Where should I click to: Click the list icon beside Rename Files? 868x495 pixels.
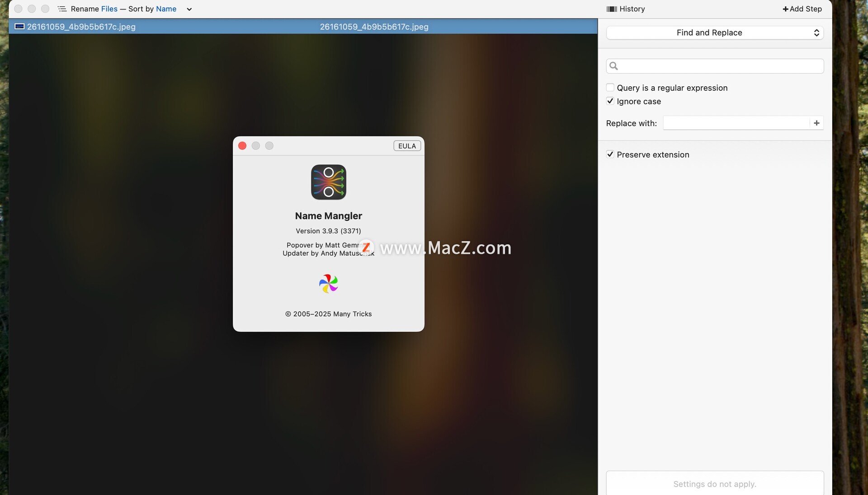coord(62,9)
